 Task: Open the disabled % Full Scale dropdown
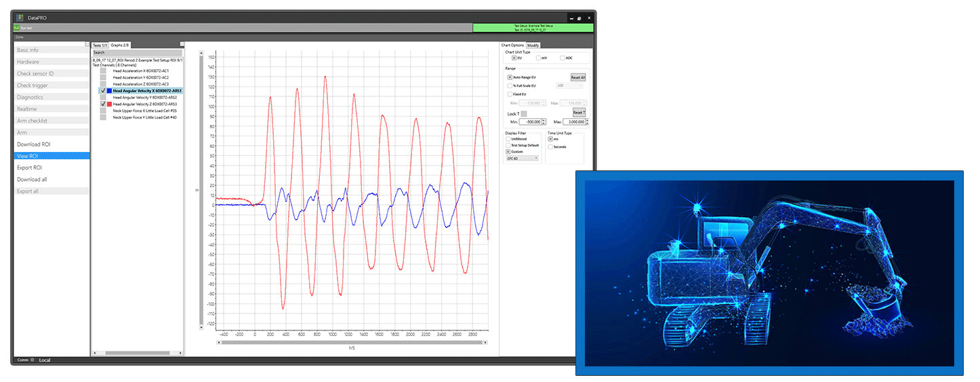571,85
